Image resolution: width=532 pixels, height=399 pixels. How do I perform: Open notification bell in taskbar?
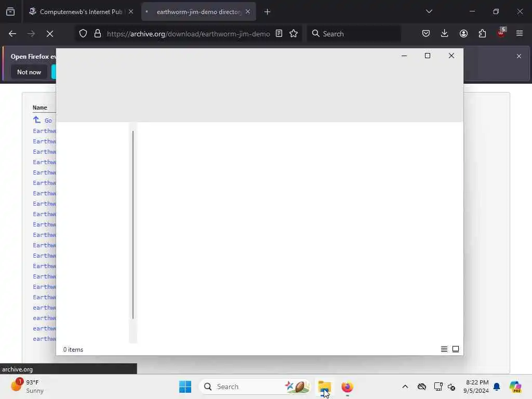[x=496, y=387]
